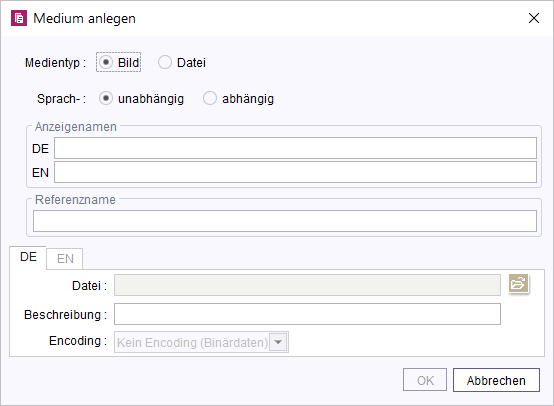This screenshot has height=406, width=554.
Task: Click the greyed Datei path field
Action: (x=307, y=285)
